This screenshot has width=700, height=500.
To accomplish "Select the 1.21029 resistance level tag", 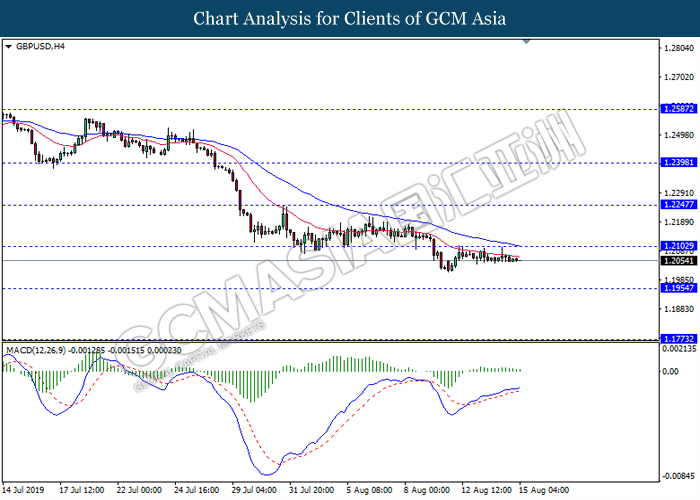I will coord(679,246).
